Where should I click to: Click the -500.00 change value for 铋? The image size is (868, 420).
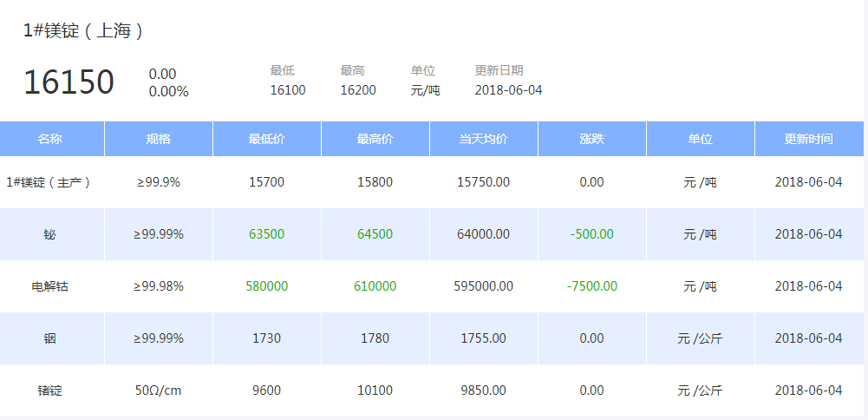(591, 234)
